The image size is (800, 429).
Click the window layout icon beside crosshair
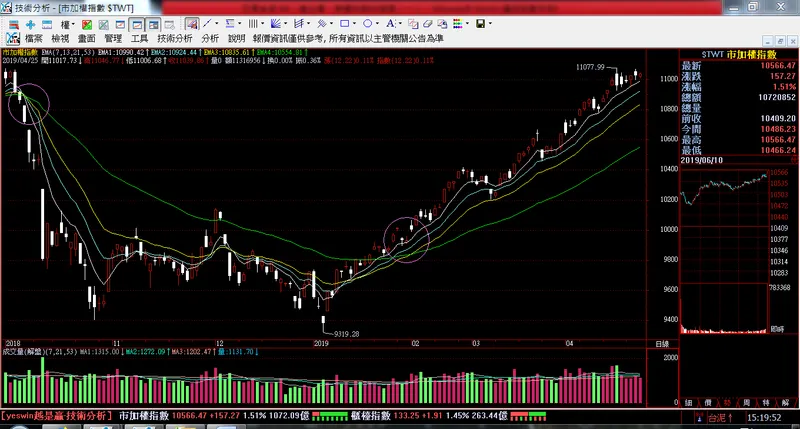click(x=47, y=24)
